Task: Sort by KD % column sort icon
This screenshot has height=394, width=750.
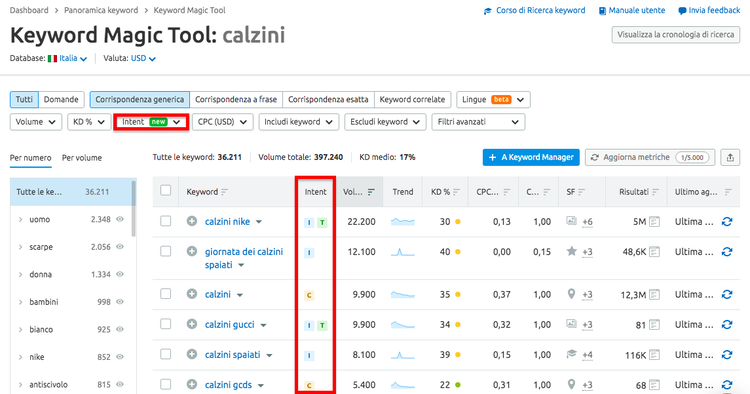Action: [456, 192]
